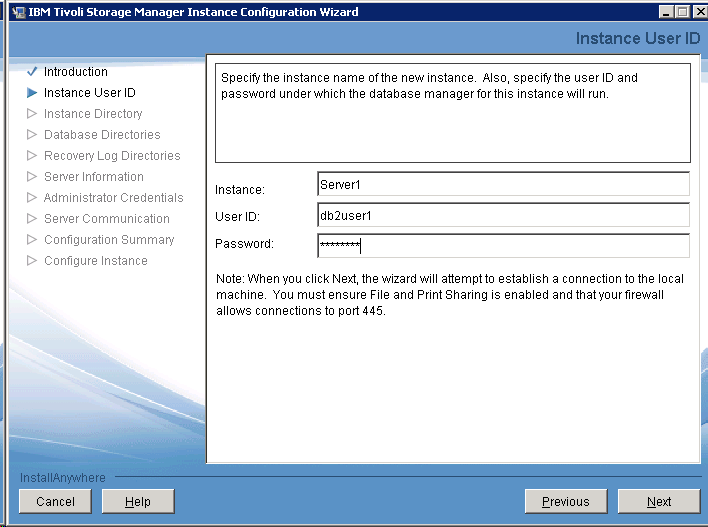Screen dimensions: 708x527
Task: Click into the Instance text field
Action: coord(502,184)
